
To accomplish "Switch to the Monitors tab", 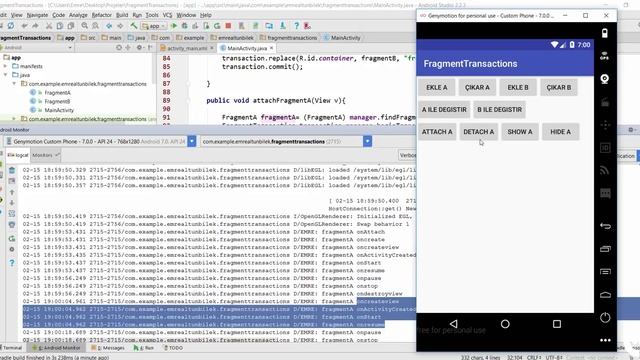I will pos(46,155).
